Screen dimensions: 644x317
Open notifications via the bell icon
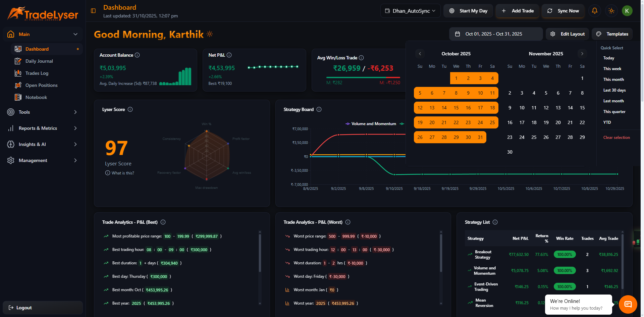[594, 11]
